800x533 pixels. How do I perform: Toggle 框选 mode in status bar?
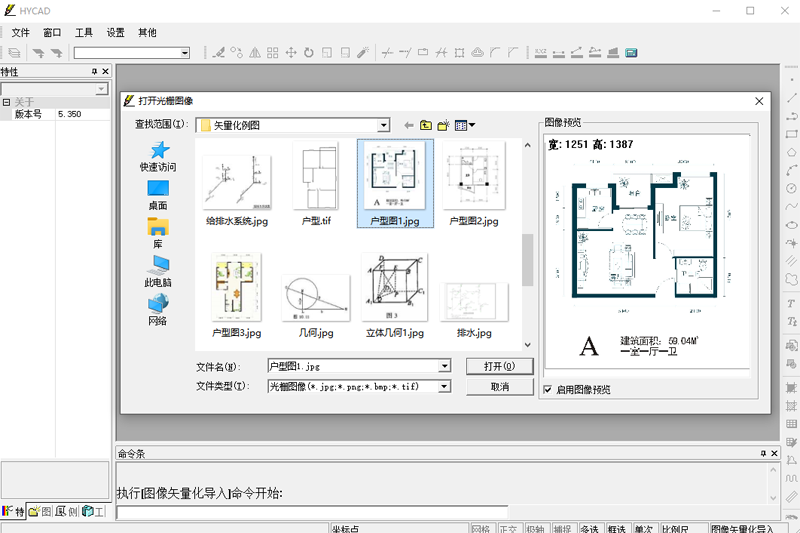616,529
